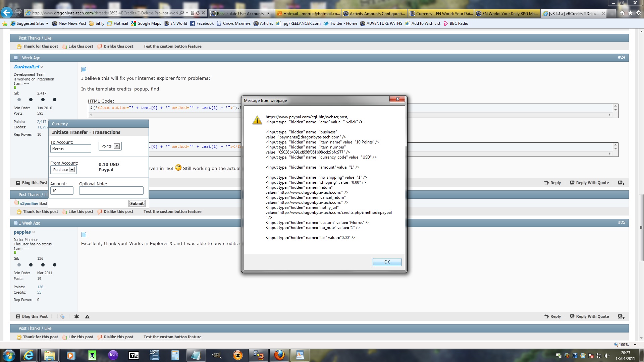644x362 pixels.
Task: Click Reply With Quote on peppies' post
Action: (x=589, y=316)
